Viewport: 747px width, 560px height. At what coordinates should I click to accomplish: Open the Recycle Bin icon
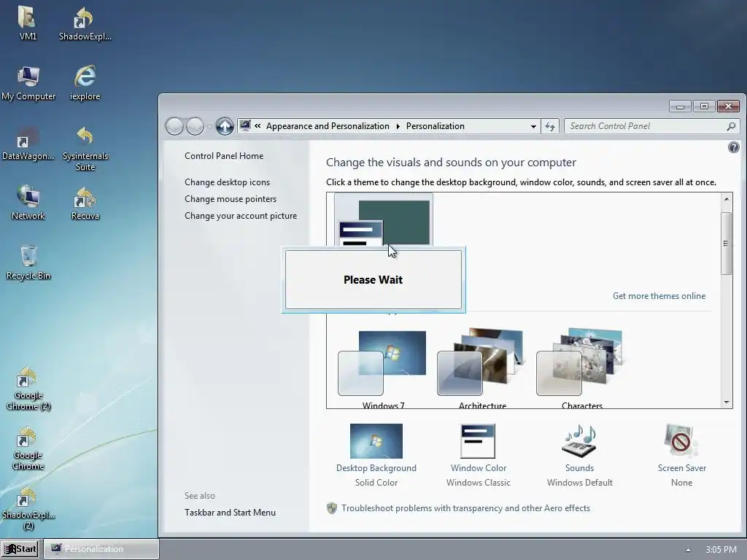point(28,262)
